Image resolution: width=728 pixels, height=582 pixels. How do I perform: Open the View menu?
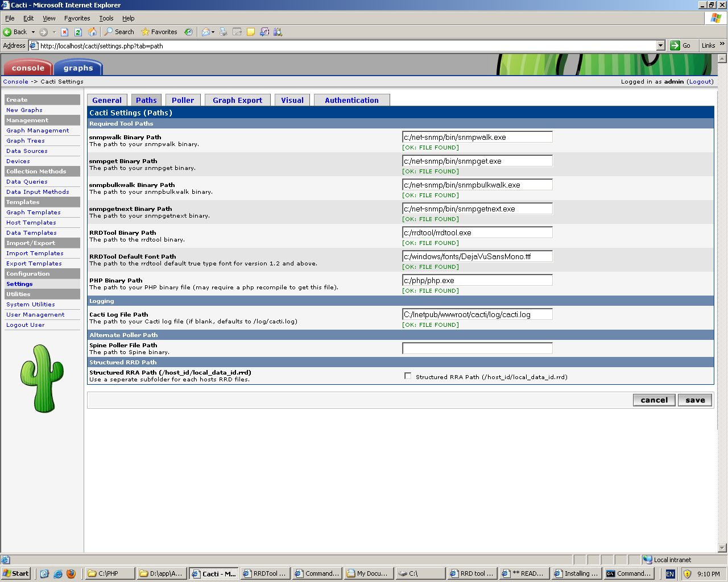[x=49, y=18]
